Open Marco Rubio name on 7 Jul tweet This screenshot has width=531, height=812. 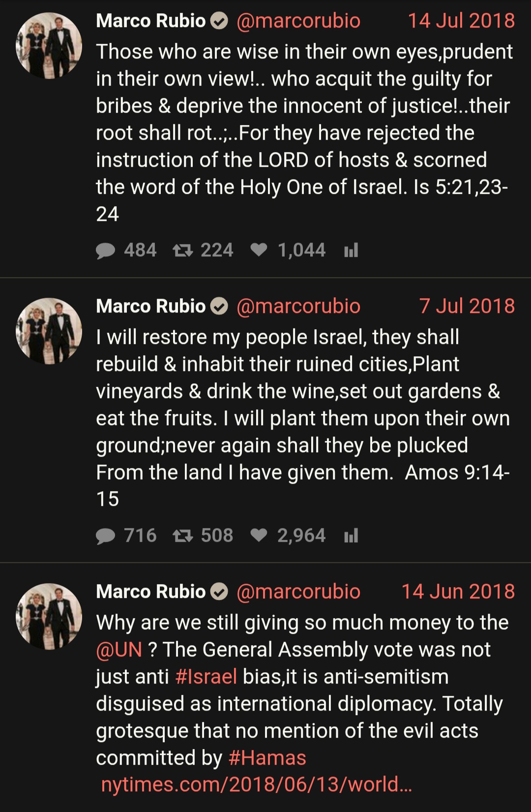click(x=151, y=306)
